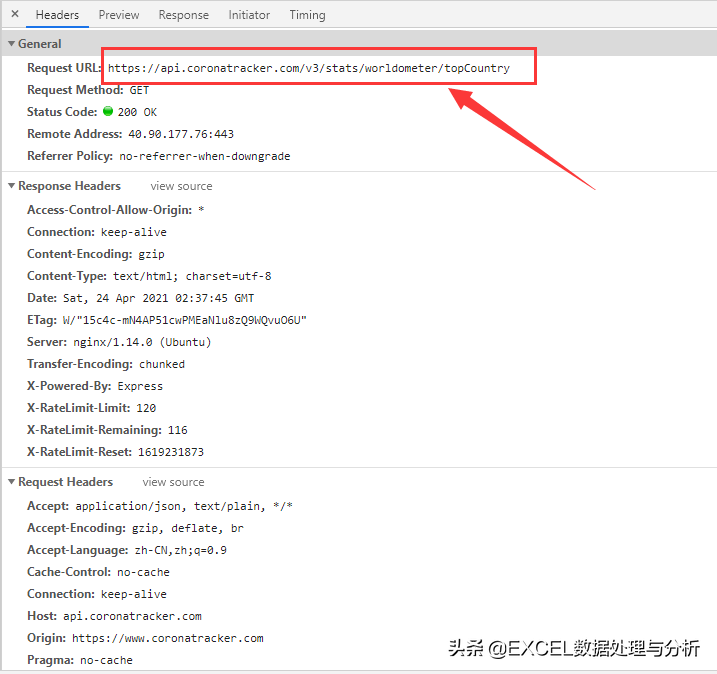Click Pragma no-cache value

106,660
